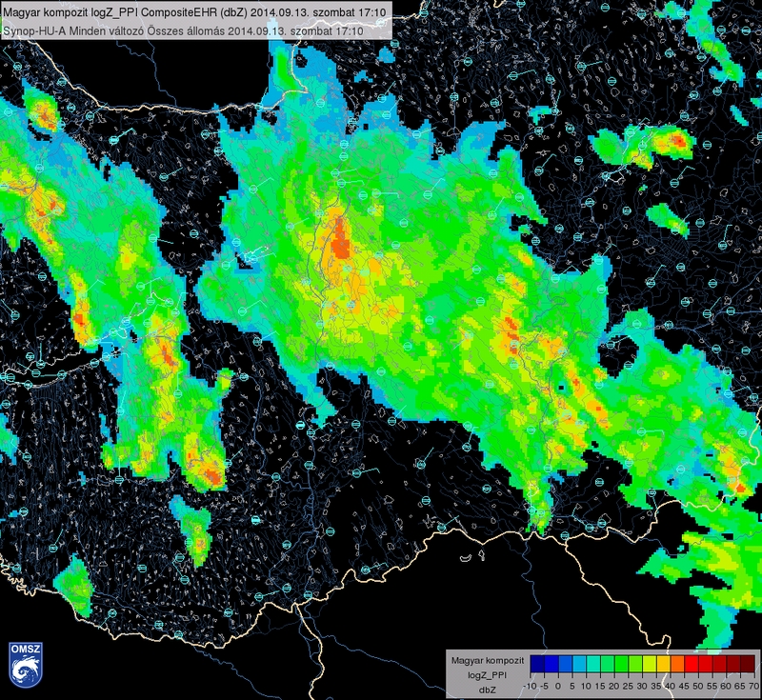
Task: Click the '-10' legend scale value
Action: [531, 687]
